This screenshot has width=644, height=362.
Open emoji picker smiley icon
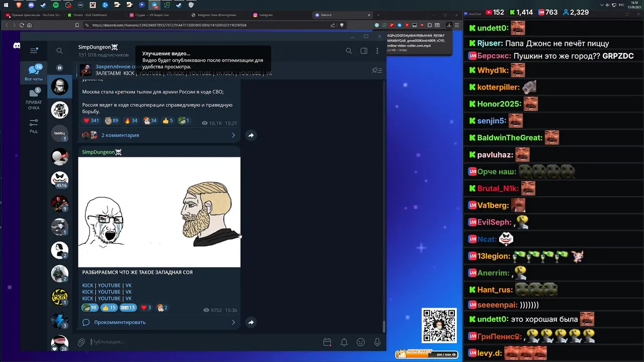pyautogui.click(x=361, y=342)
